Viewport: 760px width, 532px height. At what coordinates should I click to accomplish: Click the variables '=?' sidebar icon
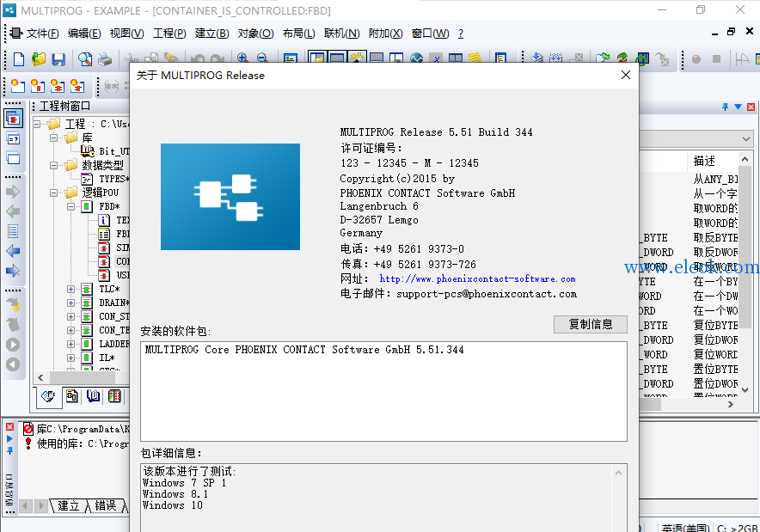click(x=13, y=139)
